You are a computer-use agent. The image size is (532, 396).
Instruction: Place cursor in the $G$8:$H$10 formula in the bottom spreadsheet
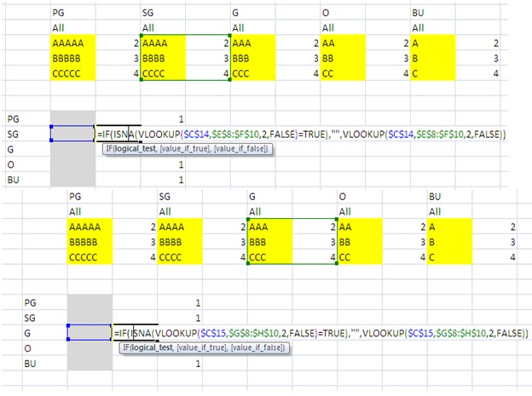(253, 333)
